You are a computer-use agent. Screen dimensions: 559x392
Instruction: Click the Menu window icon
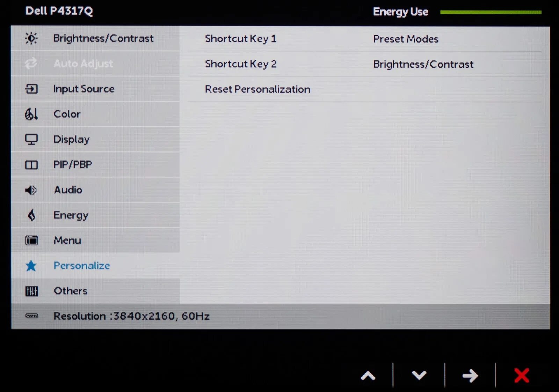point(31,240)
